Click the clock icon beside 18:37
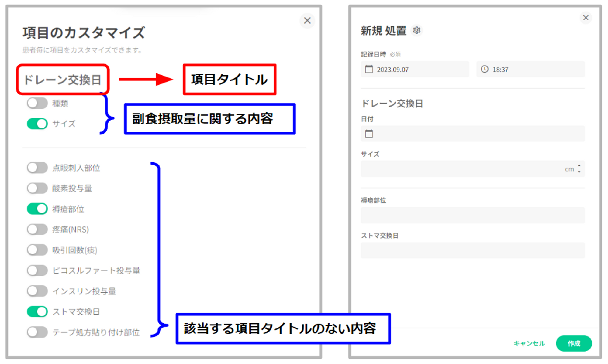608x364 pixels. pyautogui.click(x=484, y=69)
